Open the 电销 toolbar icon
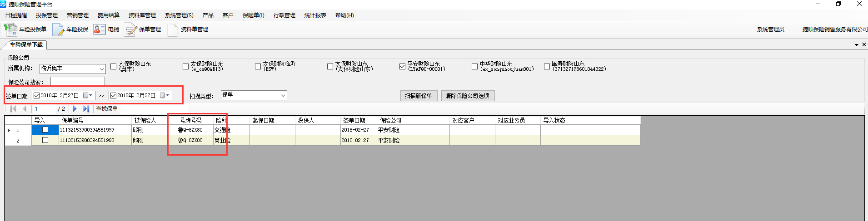The image size is (868, 221). coord(100,29)
